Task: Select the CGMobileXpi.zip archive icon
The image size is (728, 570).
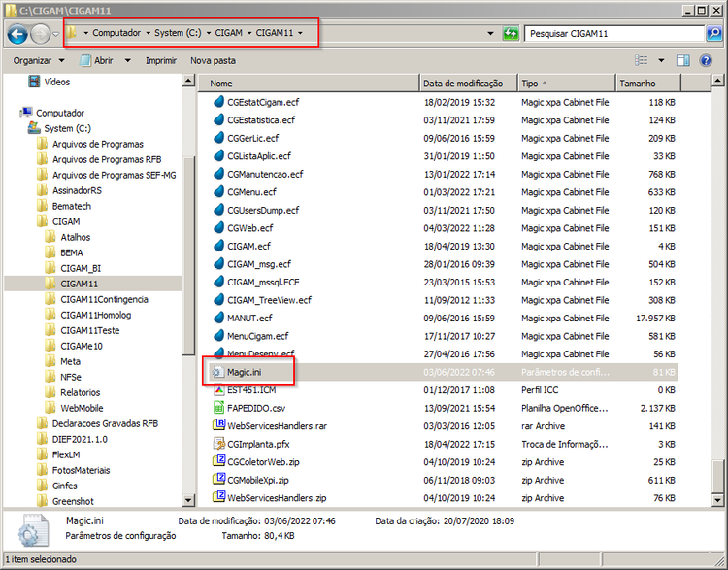Action: tap(218, 479)
